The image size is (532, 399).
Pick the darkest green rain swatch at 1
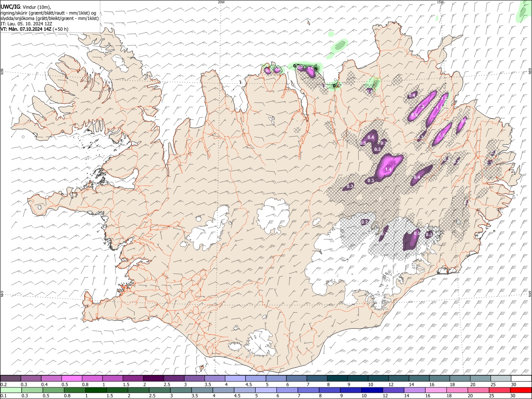[x=96, y=390]
